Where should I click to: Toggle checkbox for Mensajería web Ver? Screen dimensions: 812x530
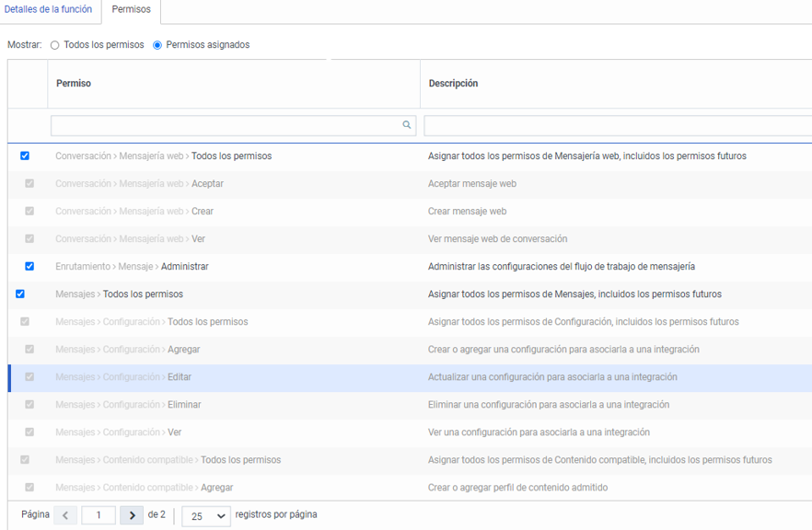(x=29, y=238)
